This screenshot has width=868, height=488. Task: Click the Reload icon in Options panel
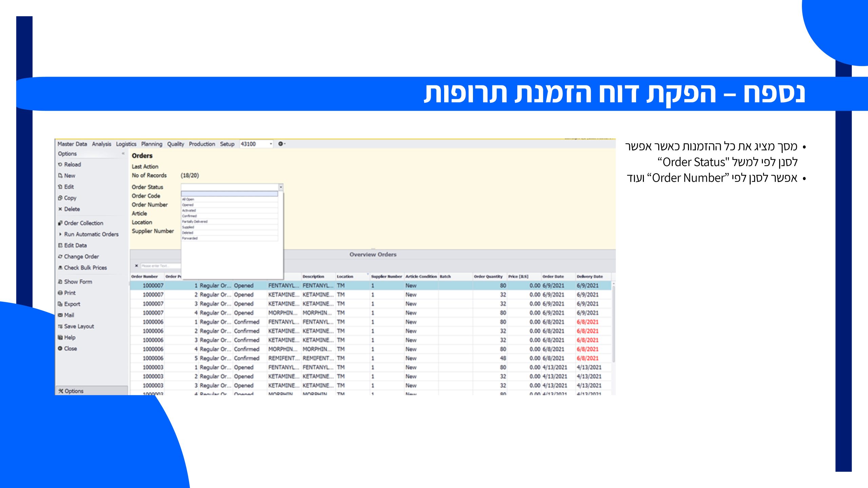[60, 164]
